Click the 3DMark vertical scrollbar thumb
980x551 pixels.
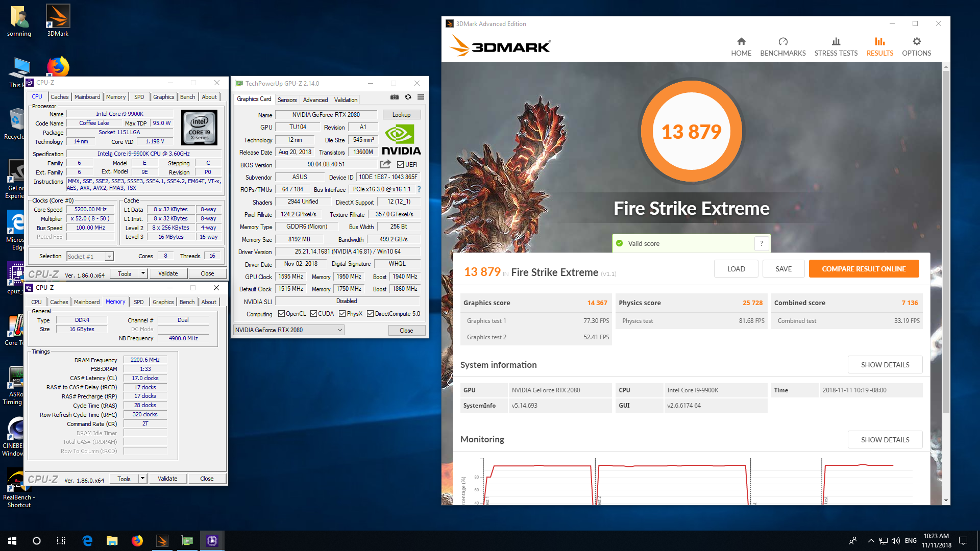point(946,241)
